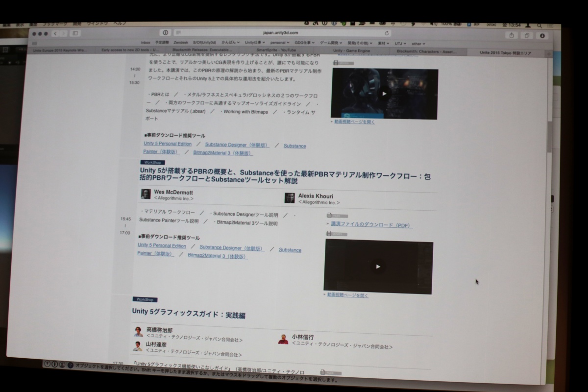The image size is (588, 392).
Task: Select Unite 2015 Tokyo 特設エリア tab
Action: click(505, 52)
